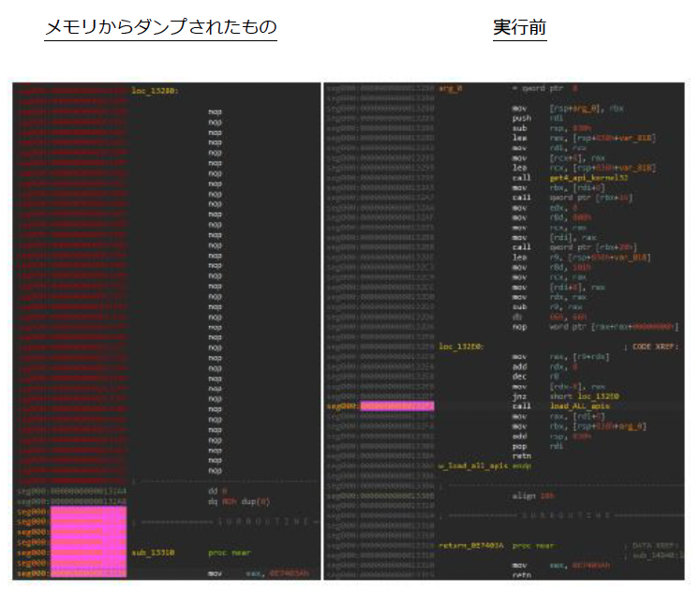Select the loc_132E0: label in right pane

tap(461, 347)
